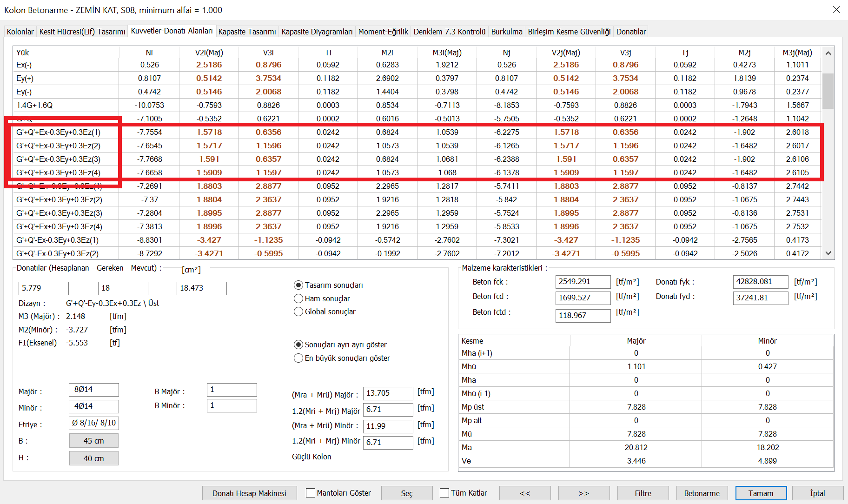The image size is (848, 504).
Task: Click the Donatı fyk value field
Action: pyautogui.click(x=761, y=282)
